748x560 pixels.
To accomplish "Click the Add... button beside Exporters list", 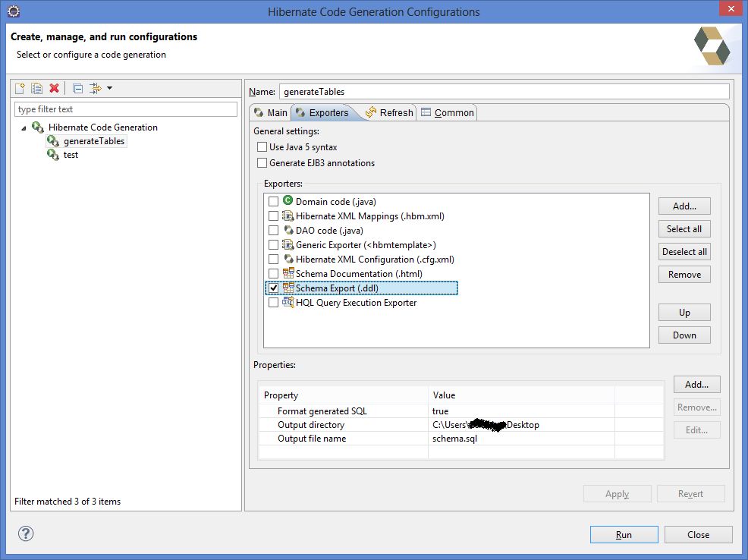I will point(684,206).
